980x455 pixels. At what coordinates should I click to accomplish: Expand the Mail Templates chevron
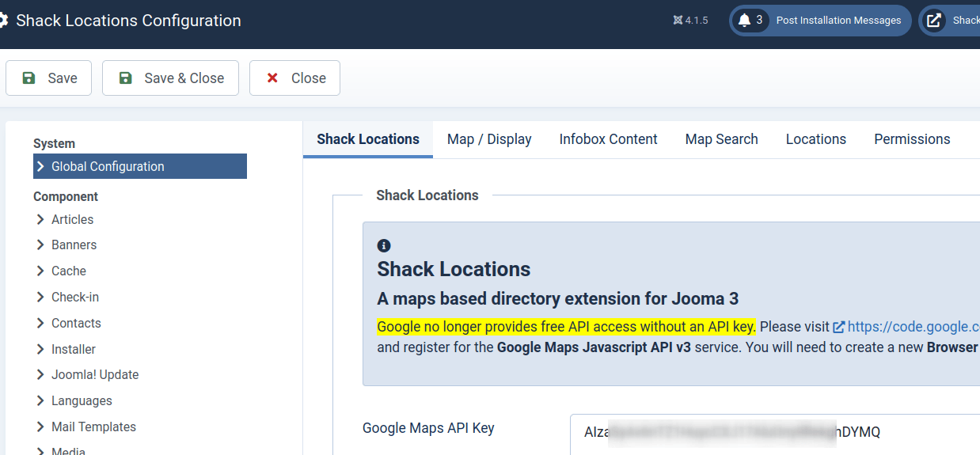[x=40, y=427]
